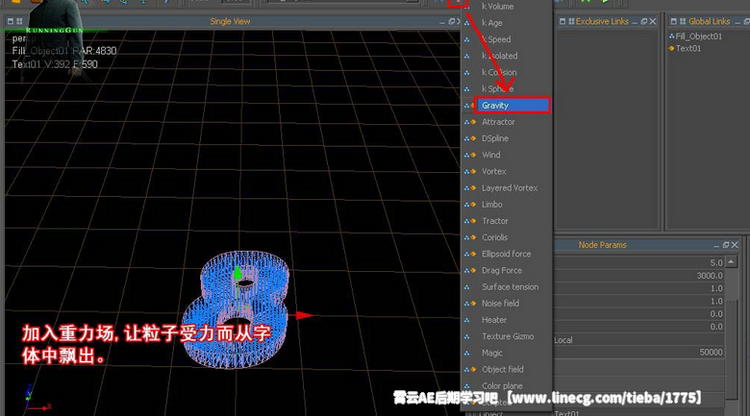Select Layered Vortex from the menu
Image resolution: width=750 pixels, height=416 pixels.
coord(509,188)
